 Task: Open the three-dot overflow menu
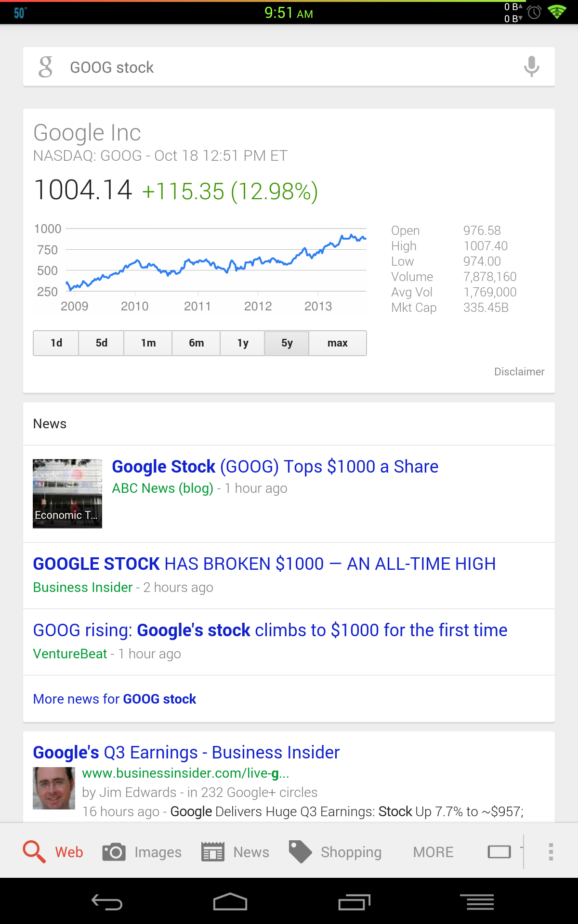pyautogui.click(x=551, y=852)
